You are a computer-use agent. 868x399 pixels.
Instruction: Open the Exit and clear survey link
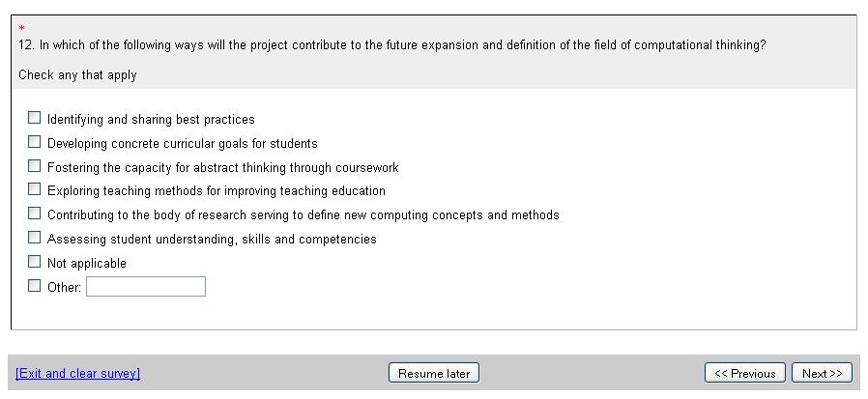pos(78,374)
